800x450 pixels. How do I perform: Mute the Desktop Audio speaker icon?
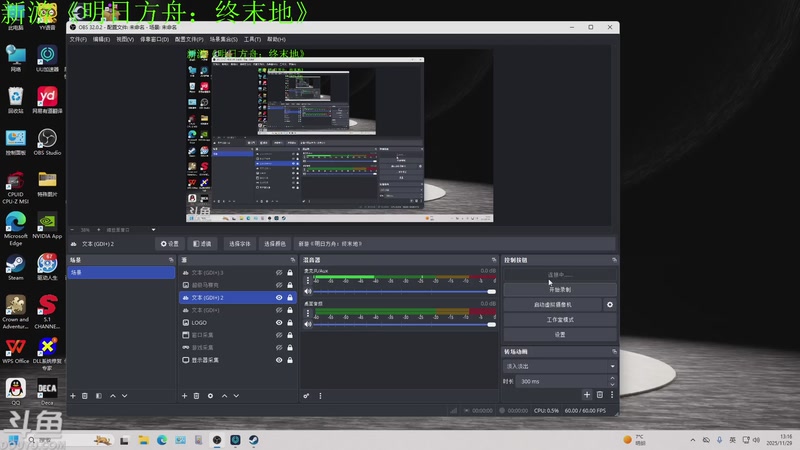[x=308, y=324]
